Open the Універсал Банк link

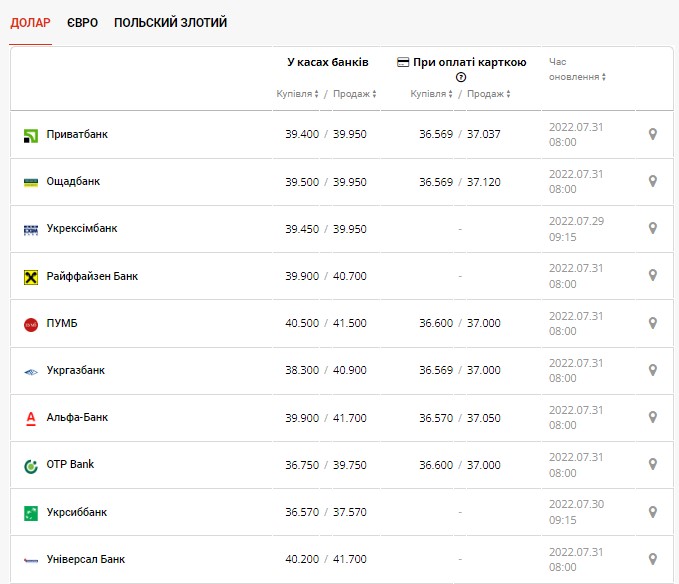pyautogui.click(x=86, y=560)
